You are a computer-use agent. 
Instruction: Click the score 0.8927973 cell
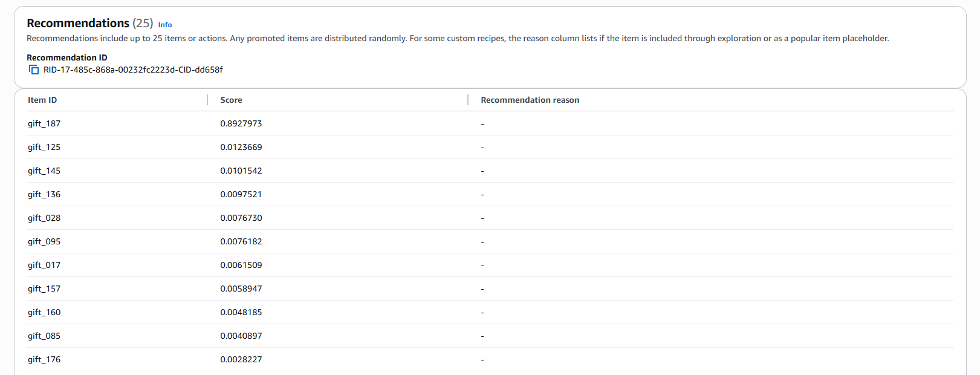tap(241, 123)
